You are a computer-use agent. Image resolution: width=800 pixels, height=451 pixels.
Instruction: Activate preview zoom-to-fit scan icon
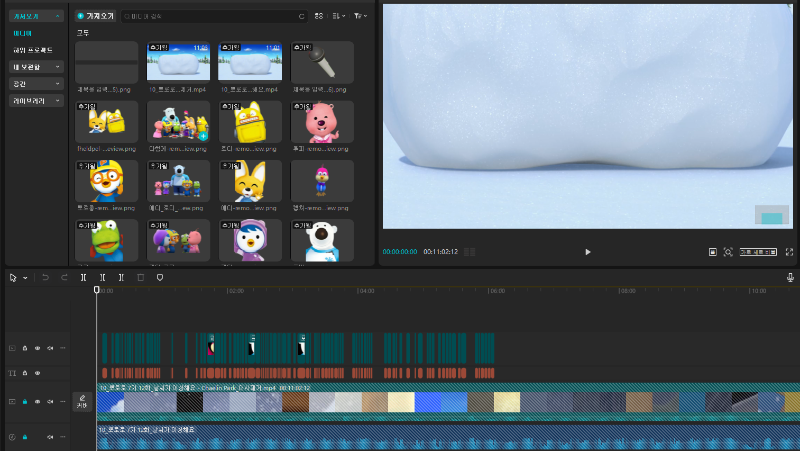coord(728,252)
